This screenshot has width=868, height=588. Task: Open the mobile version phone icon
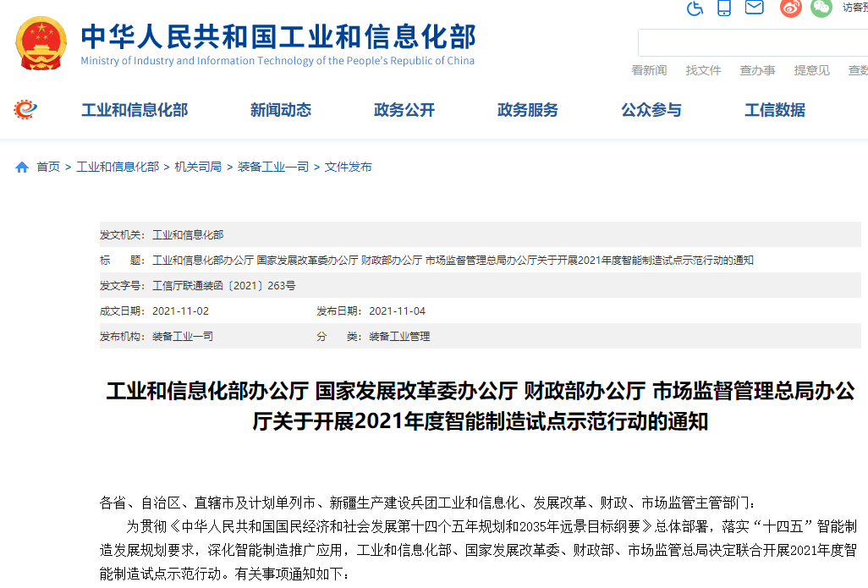[724, 8]
